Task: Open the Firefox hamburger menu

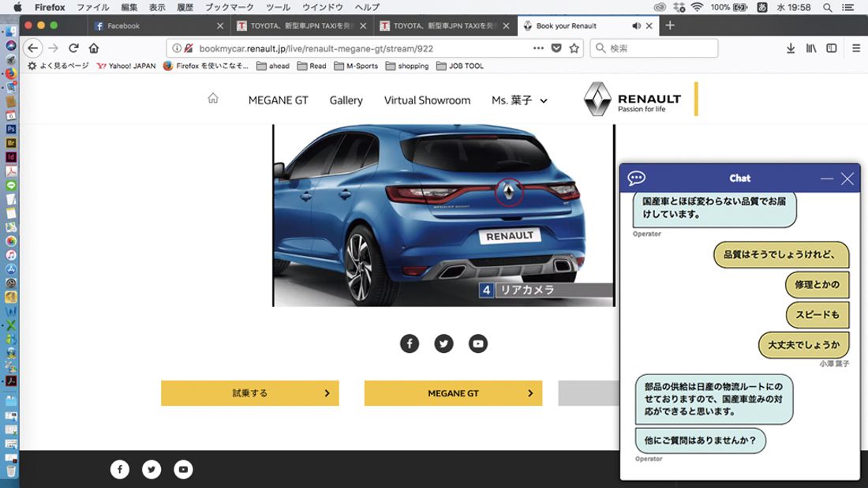Action: pyautogui.click(x=856, y=48)
